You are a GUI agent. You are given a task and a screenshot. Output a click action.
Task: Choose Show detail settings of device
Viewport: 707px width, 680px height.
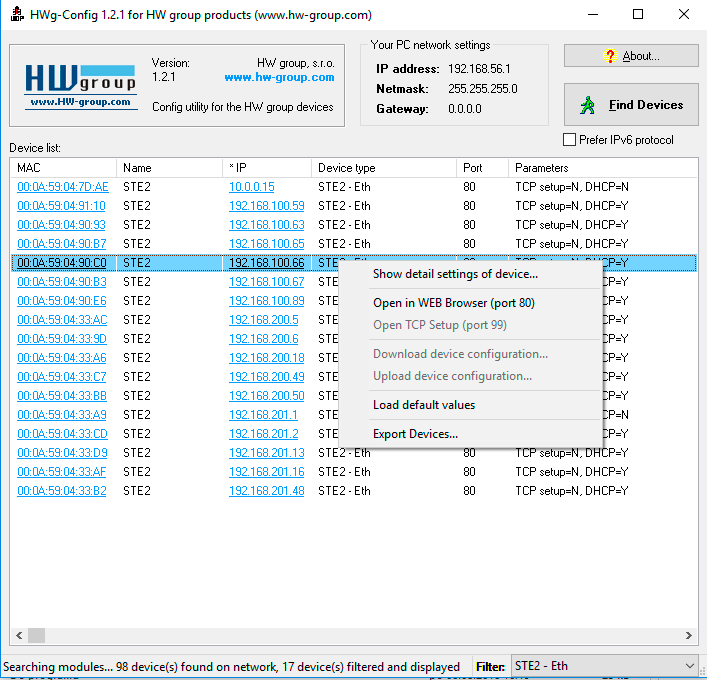tap(455, 274)
